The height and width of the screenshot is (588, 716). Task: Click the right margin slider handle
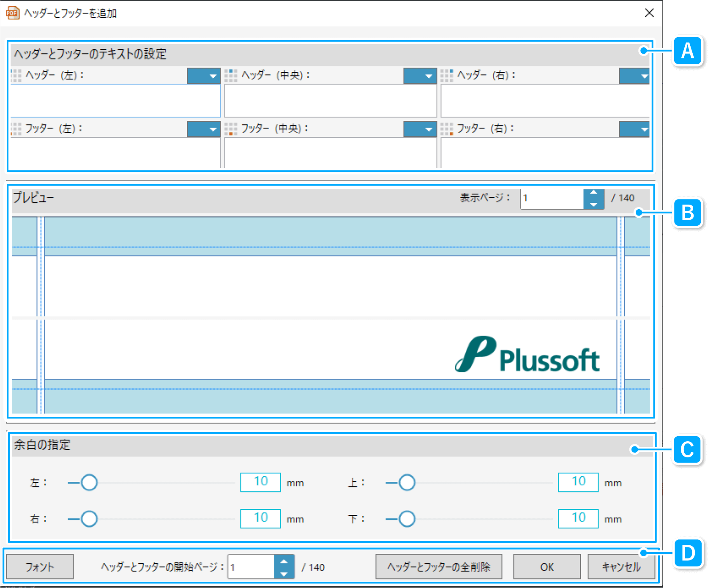click(89, 519)
